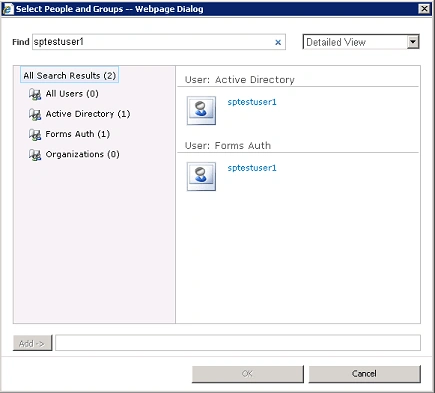Click the Organizations group icon
This screenshot has height=393, width=435.
(35, 155)
